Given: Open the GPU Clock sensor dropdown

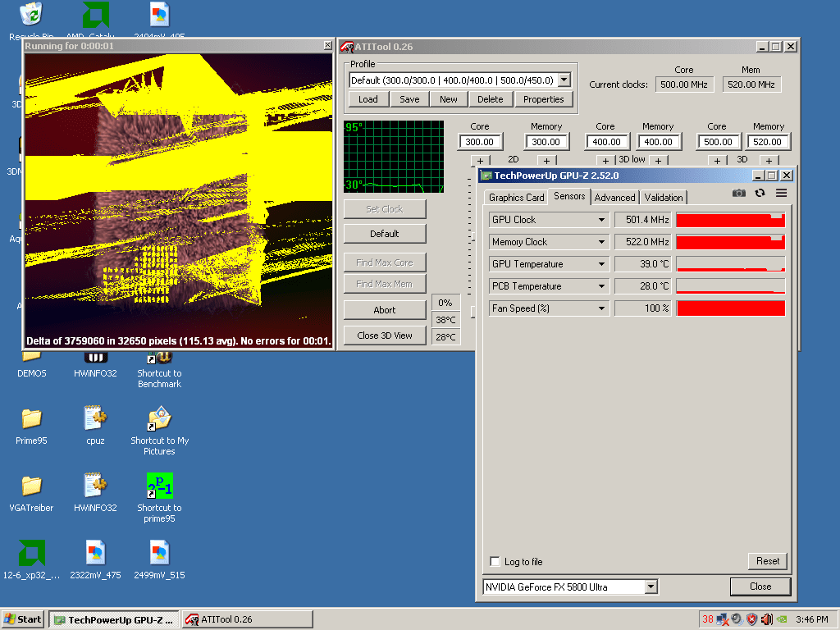Looking at the screenshot, I should pyautogui.click(x=601, y=220).
